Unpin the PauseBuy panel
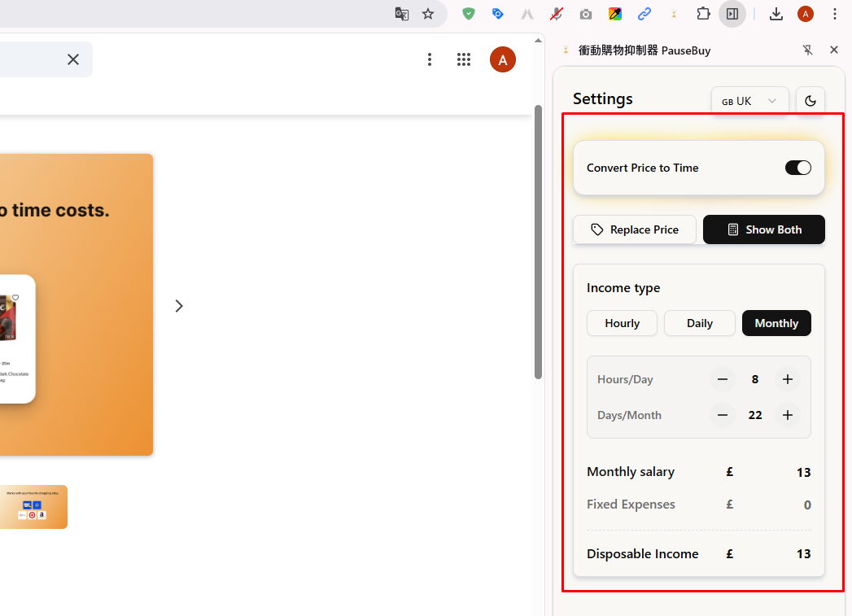852x616 pixels. pos(807,50)
